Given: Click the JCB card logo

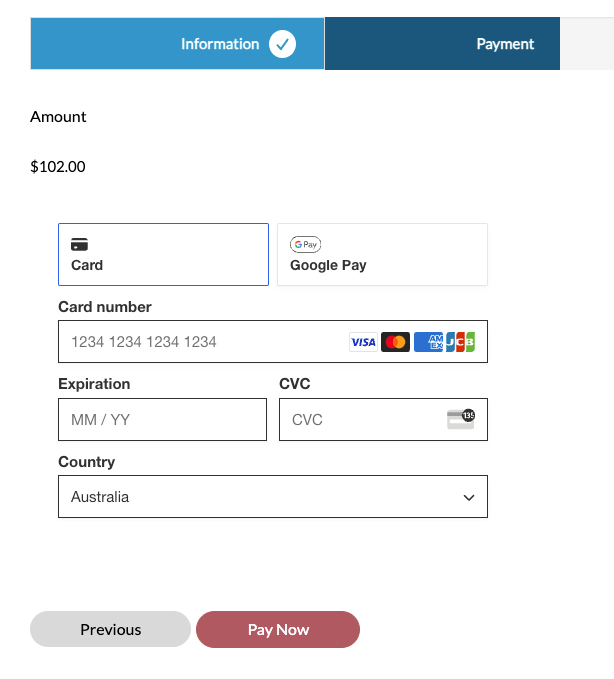Looking at the screenshot, I should [460, 342].
